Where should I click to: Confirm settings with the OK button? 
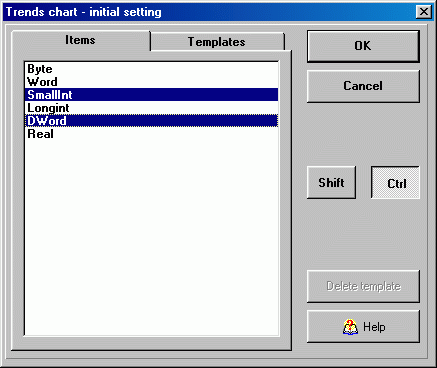pyautogui.click(x=363, y=46)
